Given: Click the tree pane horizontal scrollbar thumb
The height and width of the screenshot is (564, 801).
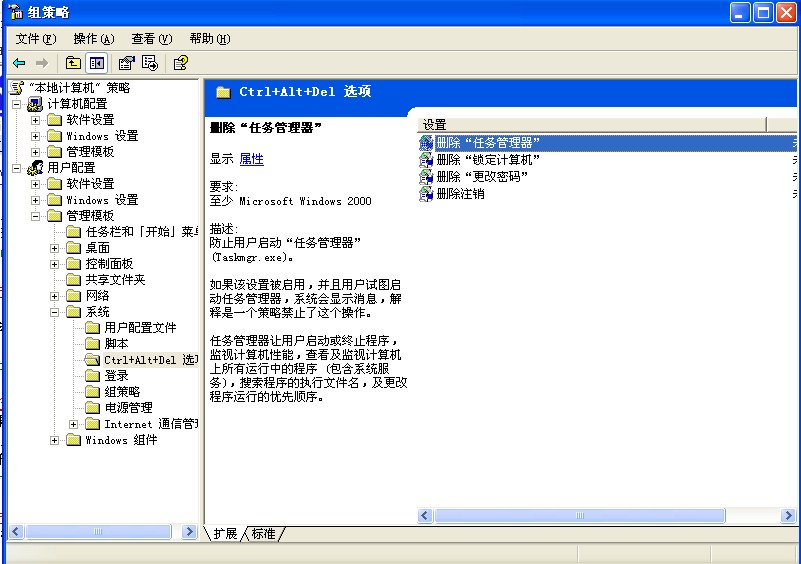Looking at the screenshot, I should (x=98, y=532).
